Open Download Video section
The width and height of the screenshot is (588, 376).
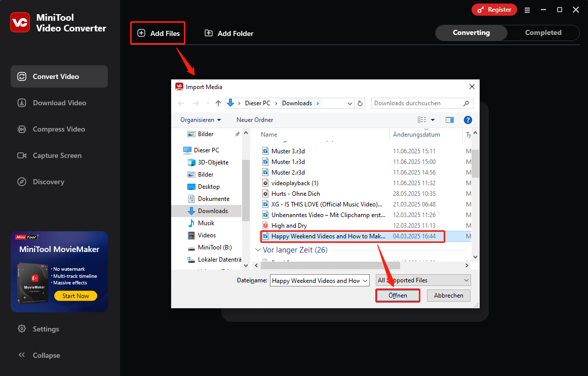point(59,103)
